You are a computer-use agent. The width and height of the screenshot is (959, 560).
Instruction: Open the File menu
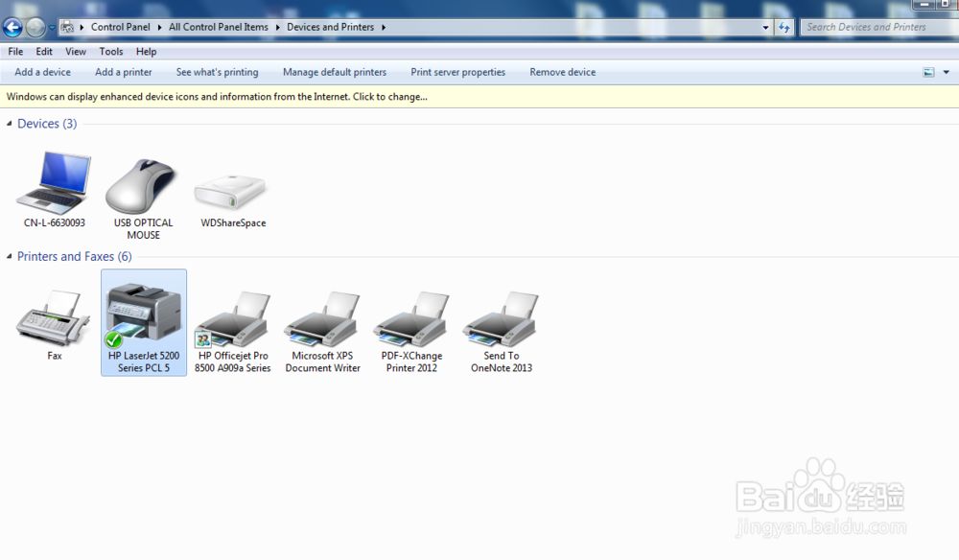15,52
